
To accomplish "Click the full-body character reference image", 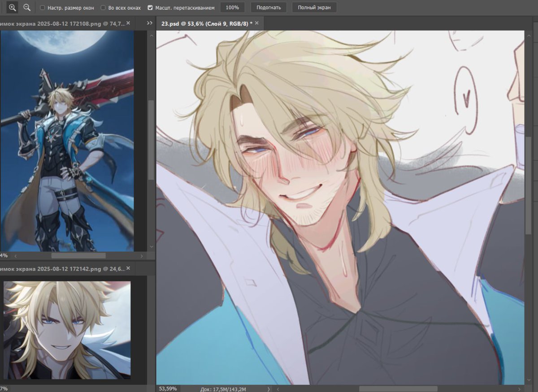I will click(67, 141).
